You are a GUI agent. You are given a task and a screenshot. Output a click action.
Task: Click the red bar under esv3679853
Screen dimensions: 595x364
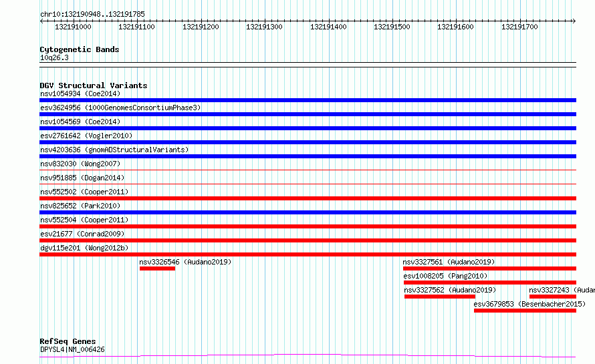pos(525,311)
